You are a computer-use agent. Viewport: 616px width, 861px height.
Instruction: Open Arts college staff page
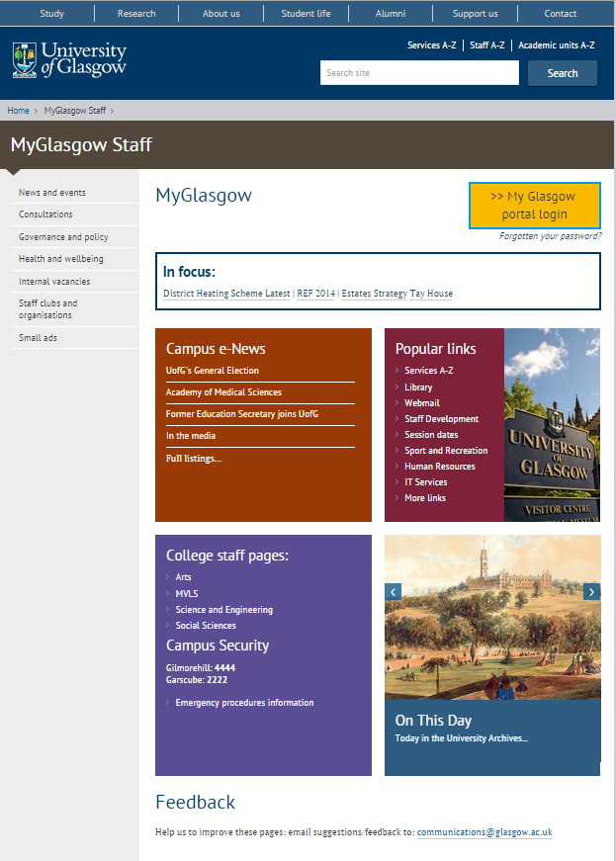pyautogui.click(x=183, y=577)
